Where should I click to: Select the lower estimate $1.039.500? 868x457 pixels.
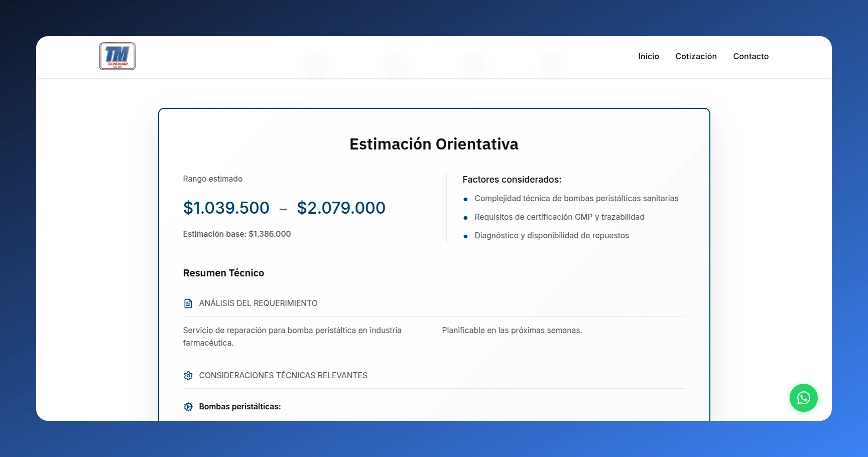pyautogui.click(x=226, y=208)
